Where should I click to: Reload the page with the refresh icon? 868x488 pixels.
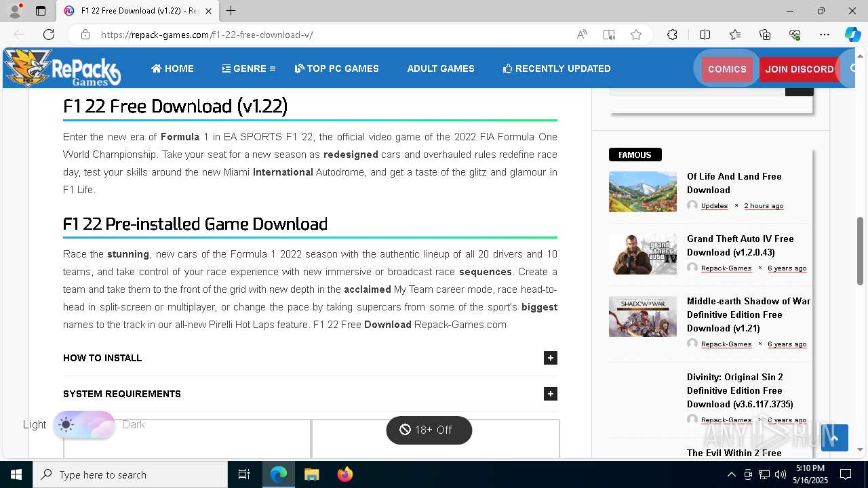pos(49,35)
